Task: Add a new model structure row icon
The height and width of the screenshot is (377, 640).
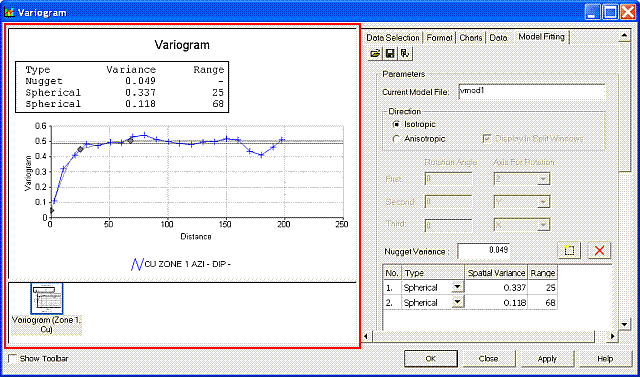Action: 569,250
